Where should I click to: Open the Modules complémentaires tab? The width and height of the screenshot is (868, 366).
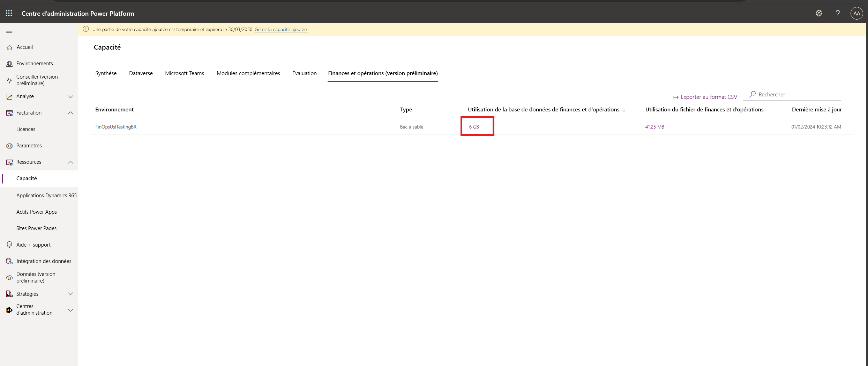click(248, 73)
